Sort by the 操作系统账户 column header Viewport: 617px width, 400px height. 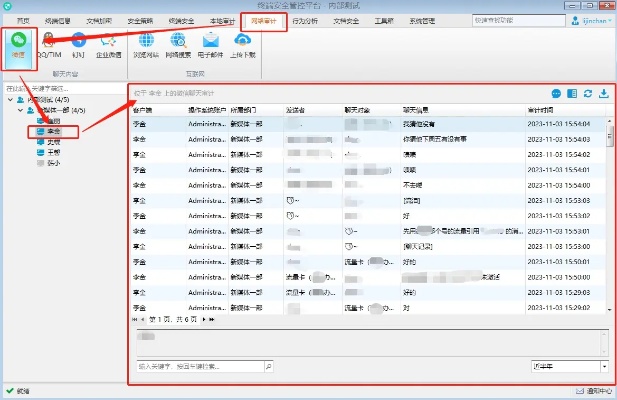[207, 111]
